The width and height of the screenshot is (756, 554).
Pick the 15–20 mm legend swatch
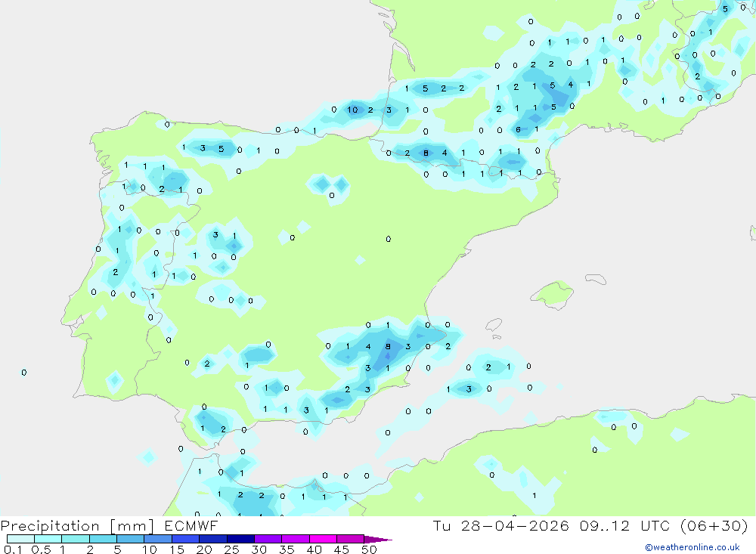186,539
